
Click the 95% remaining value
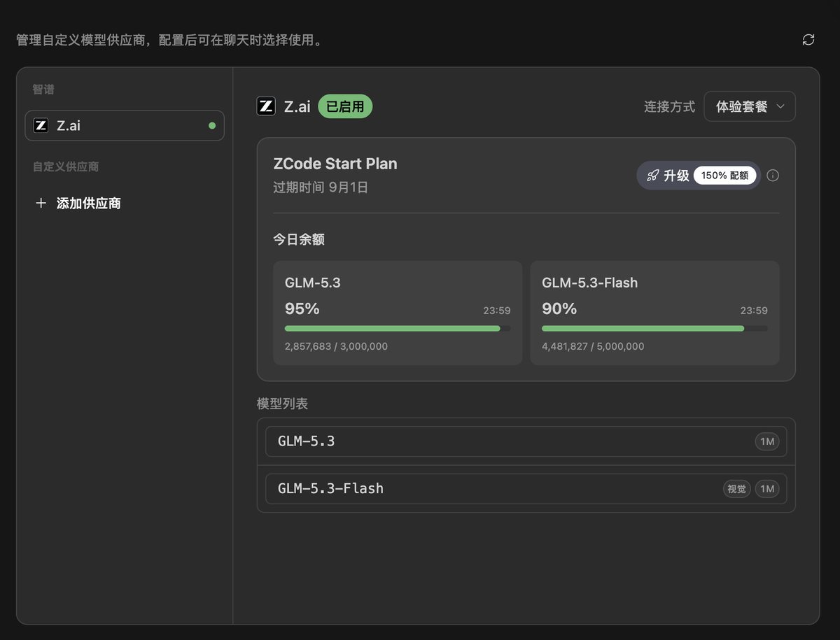[x=302, y=308]
